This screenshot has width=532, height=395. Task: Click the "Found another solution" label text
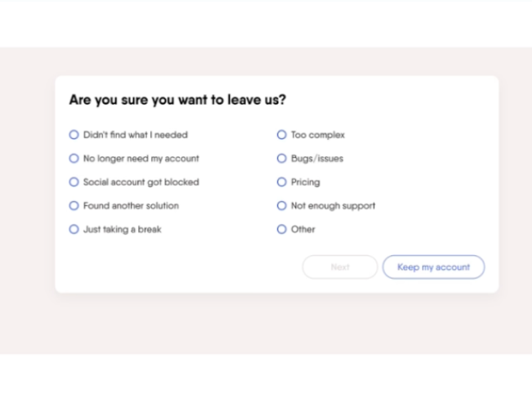pyautogui.click(x=131, y=206)
